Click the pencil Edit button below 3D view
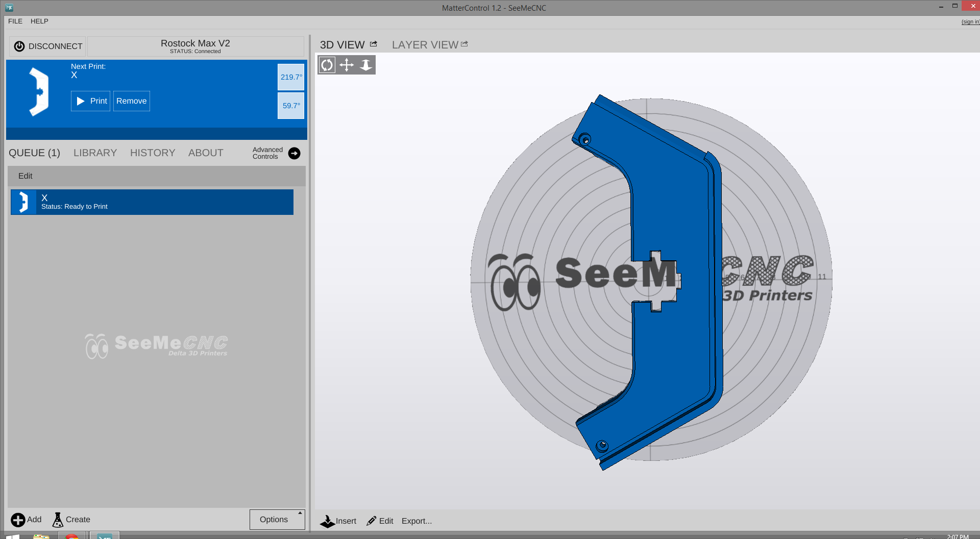980x539 pixels. 380,521
